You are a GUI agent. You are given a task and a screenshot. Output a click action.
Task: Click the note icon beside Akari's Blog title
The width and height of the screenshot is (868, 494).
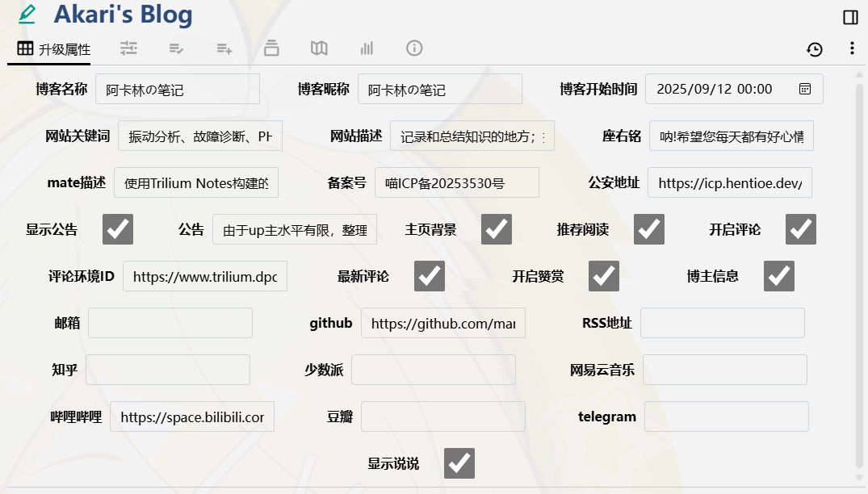pos(27,14)
